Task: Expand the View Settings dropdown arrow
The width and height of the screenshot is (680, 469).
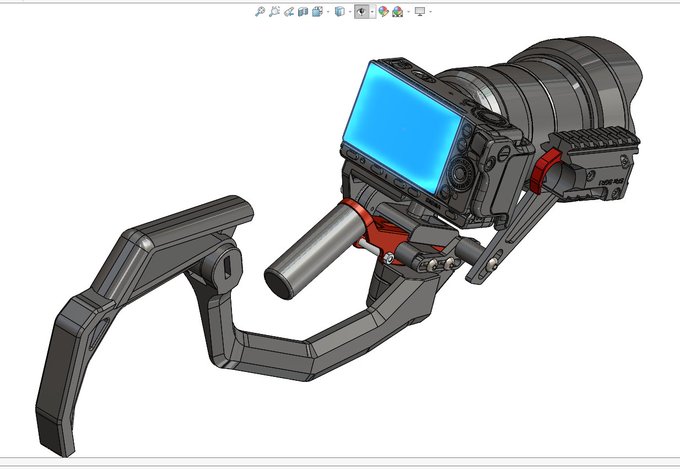Action: (430, 12)
